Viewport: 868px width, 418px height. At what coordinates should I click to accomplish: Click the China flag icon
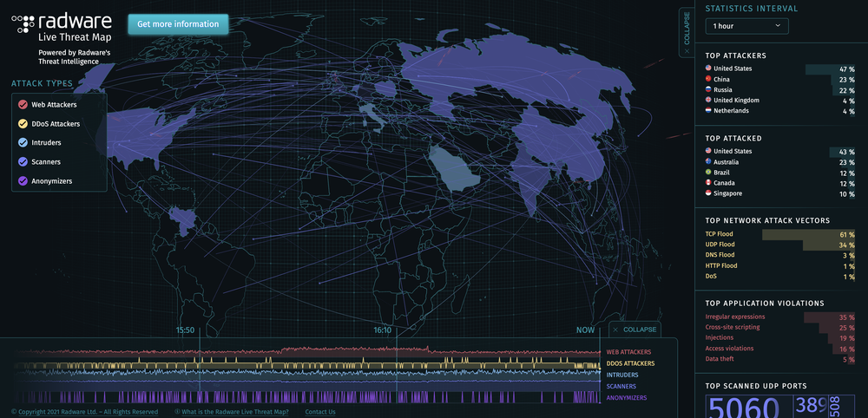click(x=708, y=79)
